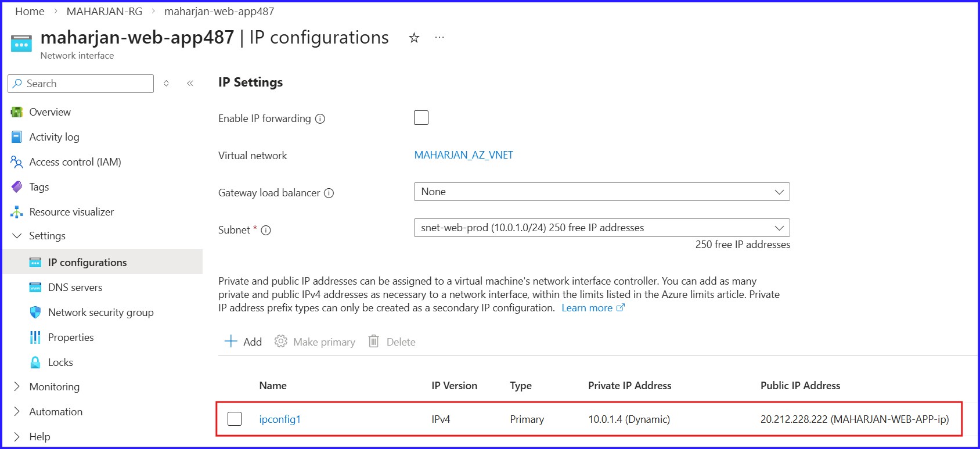Viewport: 980px width, 449px height.
Task: Click the Delete trash icon
Action: (373, 342)
